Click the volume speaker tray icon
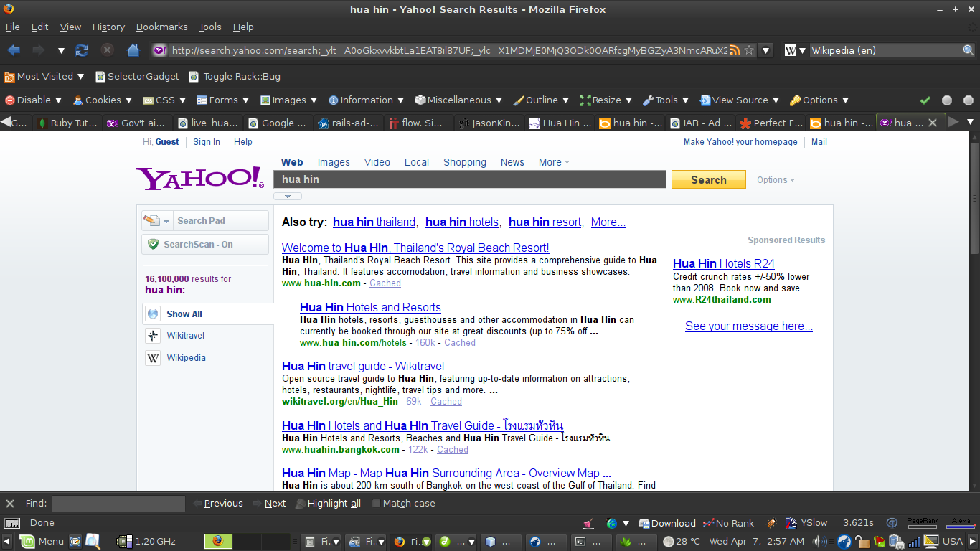 (820, 541)
